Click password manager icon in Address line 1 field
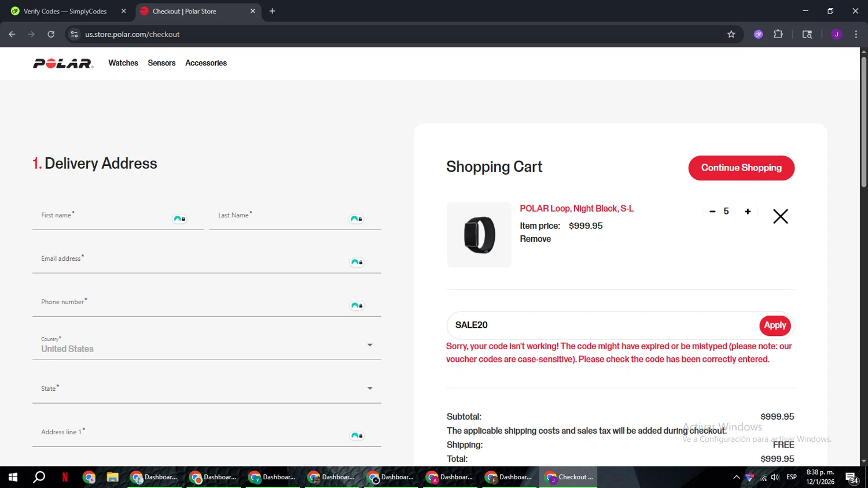The image size is (868, 488). coord(356,436)
